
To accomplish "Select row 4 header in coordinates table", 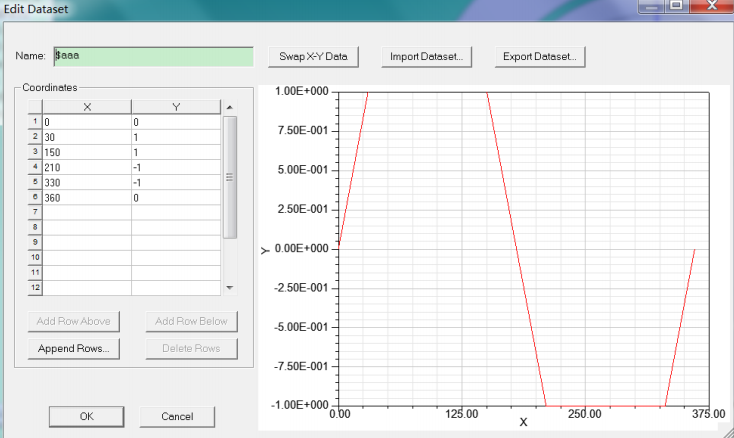I will (35, 167).
